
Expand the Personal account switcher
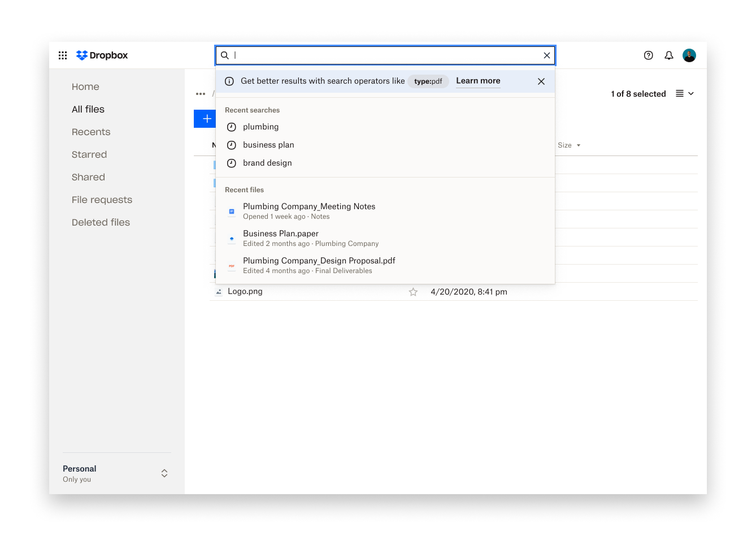click(164, 473)
